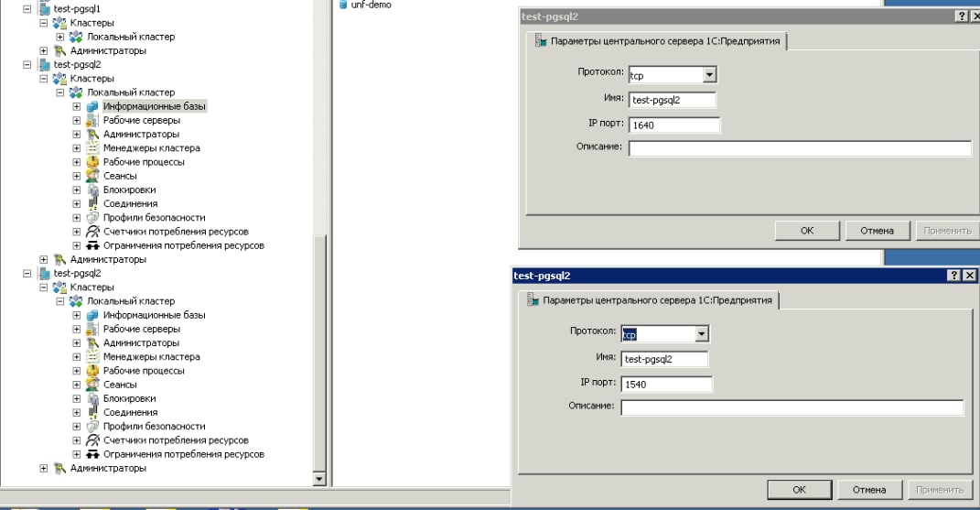This screenshot has width=980, height=510.
Task: Open Протокол dropdown in dialog with port 1640
Action: [709, 75]
